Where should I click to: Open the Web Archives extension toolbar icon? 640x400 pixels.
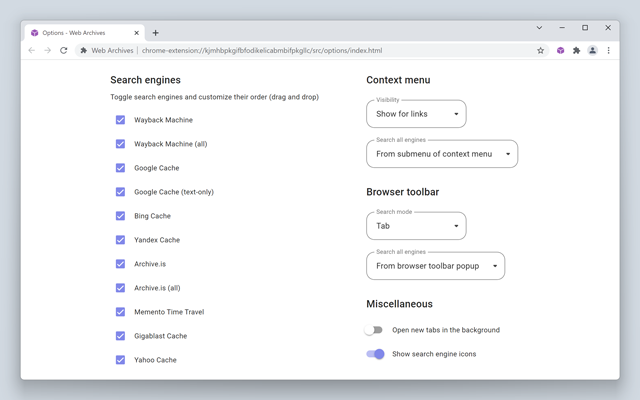tap(560, 50)
